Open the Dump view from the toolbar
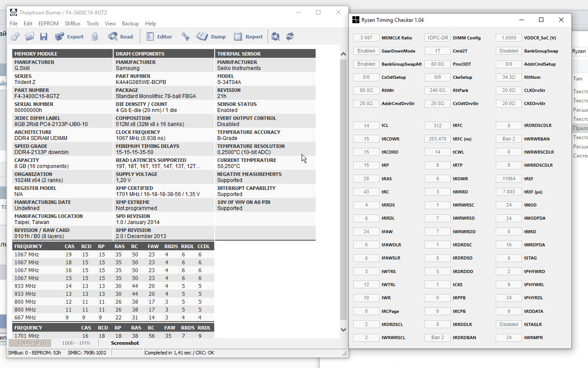Image resolution: width=588 pixels, height=368 pixels. (x=211, y=37)
